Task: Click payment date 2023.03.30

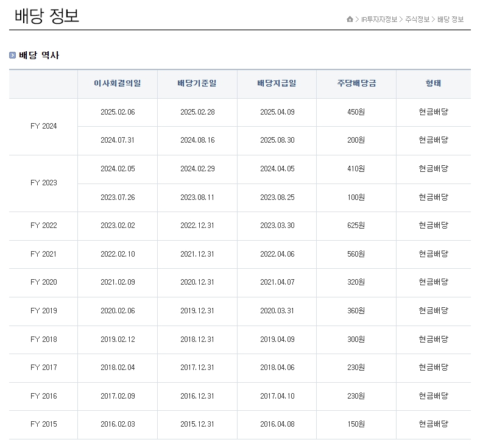Action: click(x=277, y=226)
